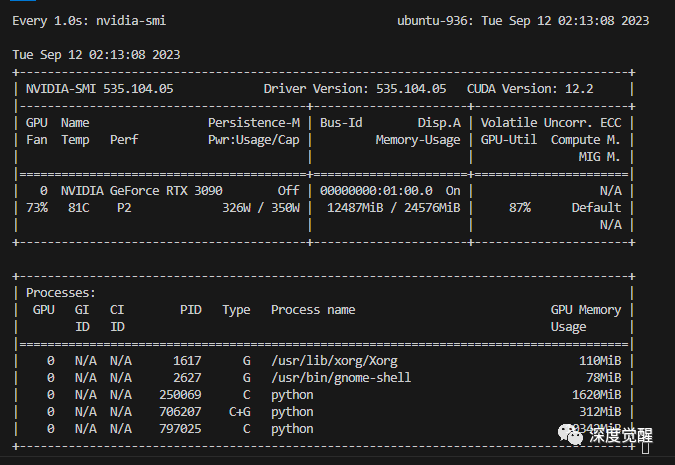Click the 73% fan speed value
The image size is (675, 465).
(x=37, y=208)
